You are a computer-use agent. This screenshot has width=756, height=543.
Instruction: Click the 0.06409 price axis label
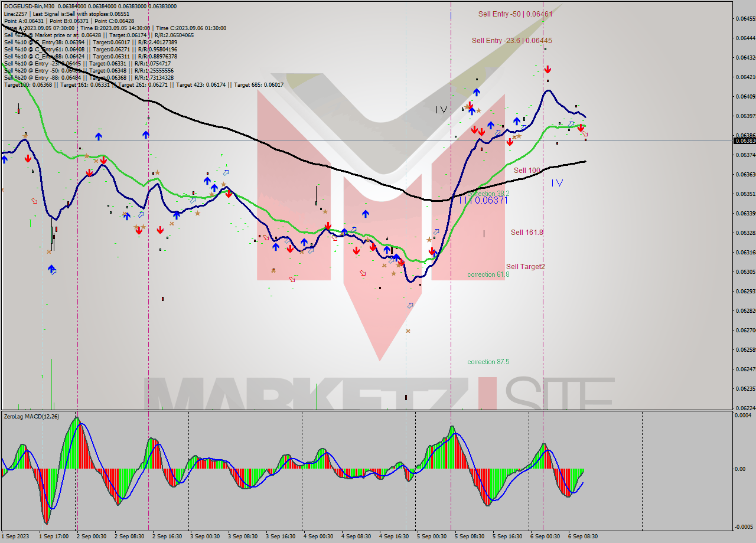745,96
